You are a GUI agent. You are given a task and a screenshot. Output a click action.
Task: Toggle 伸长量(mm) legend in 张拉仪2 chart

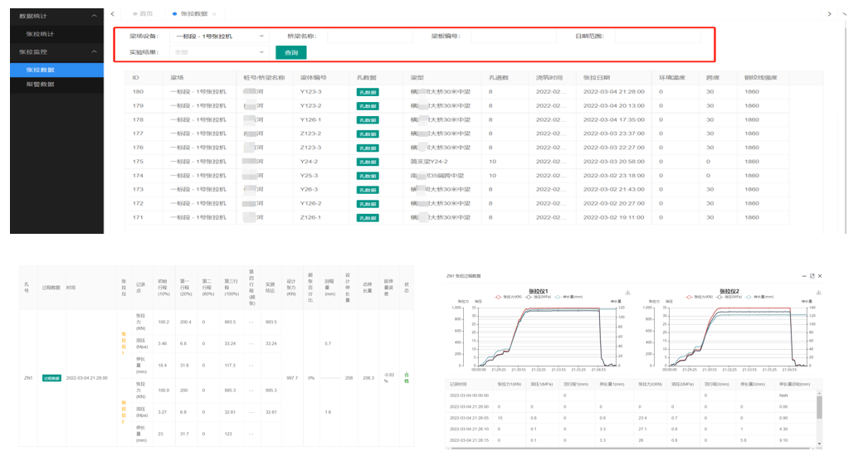(760, 297)
